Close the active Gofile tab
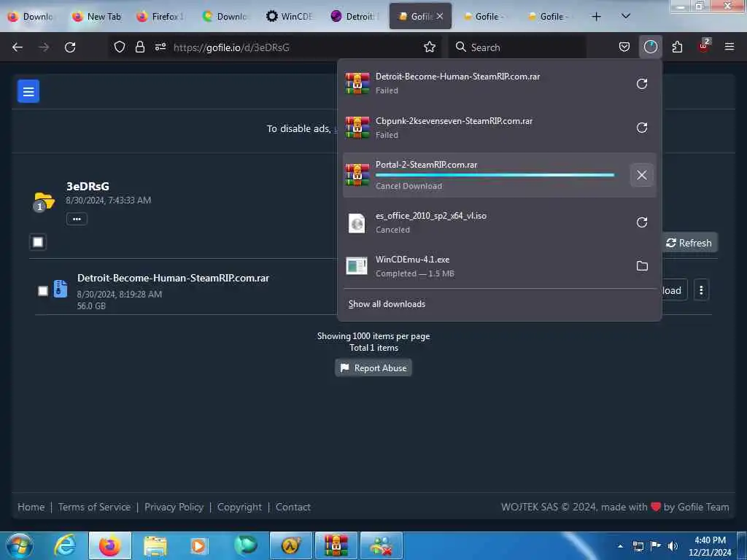 (440, 16)
